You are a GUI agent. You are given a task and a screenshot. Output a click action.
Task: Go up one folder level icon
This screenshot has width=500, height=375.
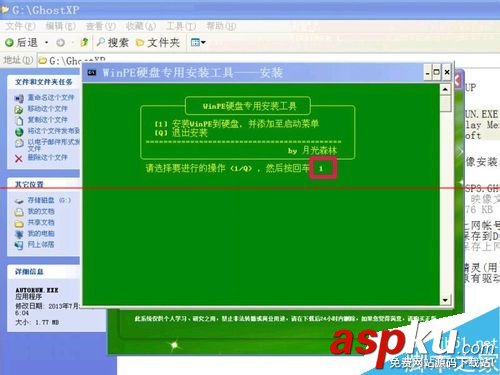(x=84, y=42)
